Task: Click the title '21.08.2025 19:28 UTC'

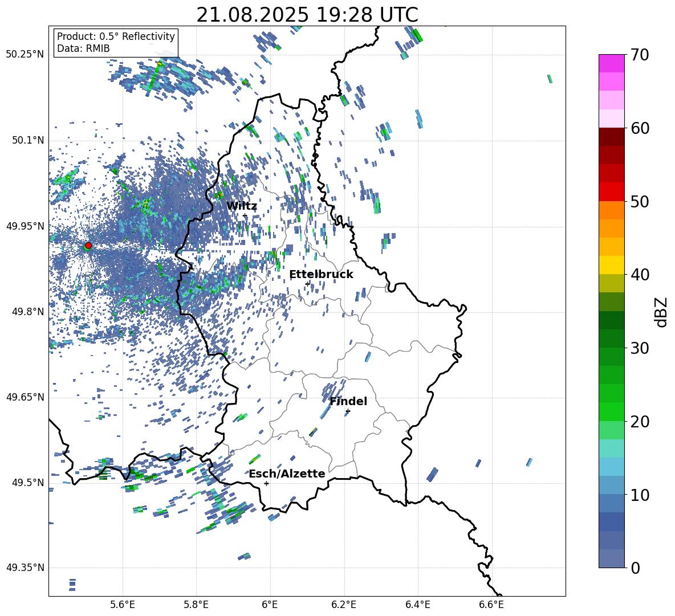Action: (x=307, y=15)
